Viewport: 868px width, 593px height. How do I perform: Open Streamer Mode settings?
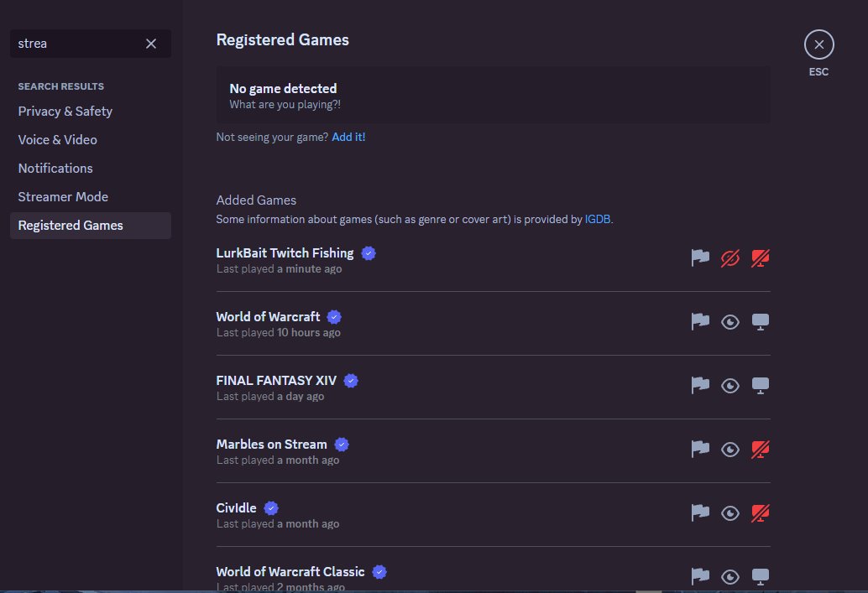[x=90, y=197]
